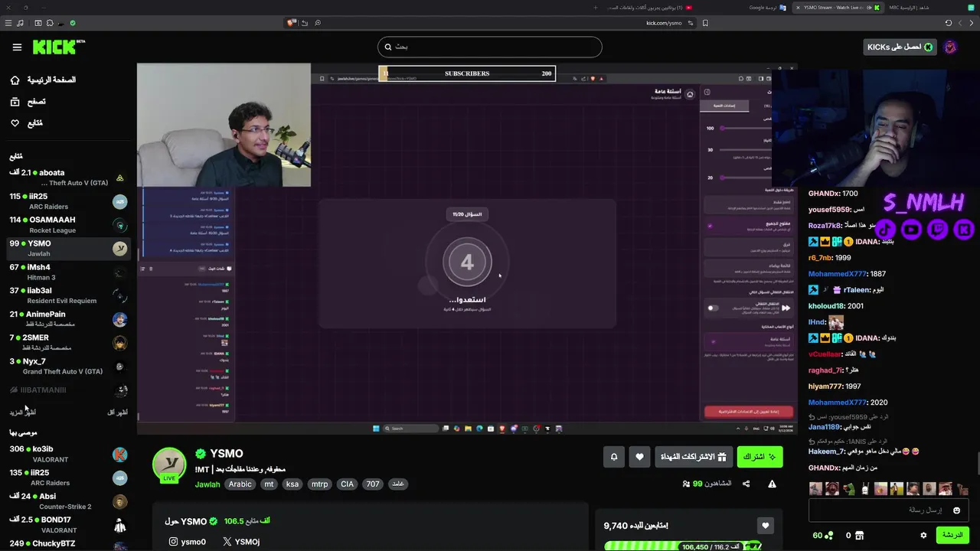
Task: Click the ko3ib avatar icon
Action: 120,455
